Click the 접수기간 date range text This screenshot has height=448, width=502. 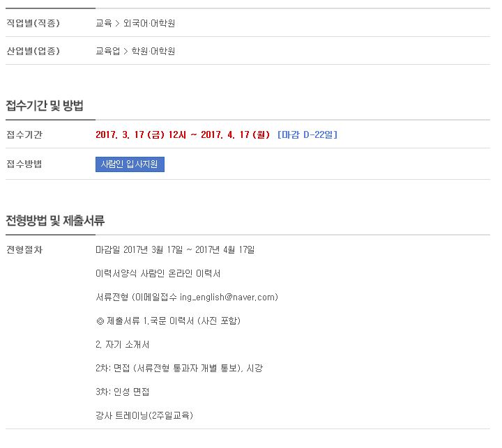[x=183, y=134]
